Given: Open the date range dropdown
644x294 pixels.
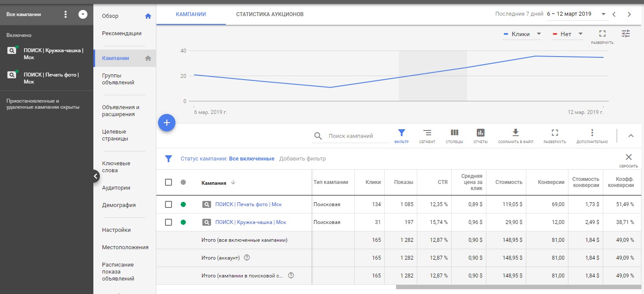Looking at the screenshot, I should pyautogui.click(x=577, y=14).
